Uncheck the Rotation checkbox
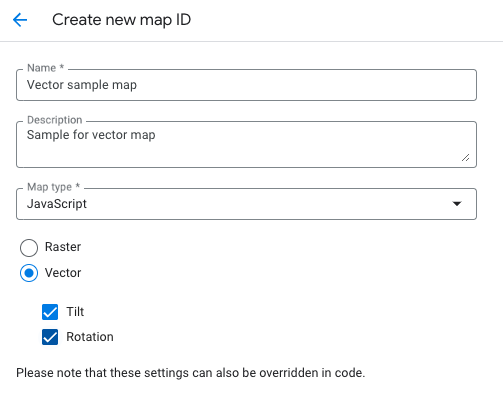503x414 pixels. (x=50, y=337)
